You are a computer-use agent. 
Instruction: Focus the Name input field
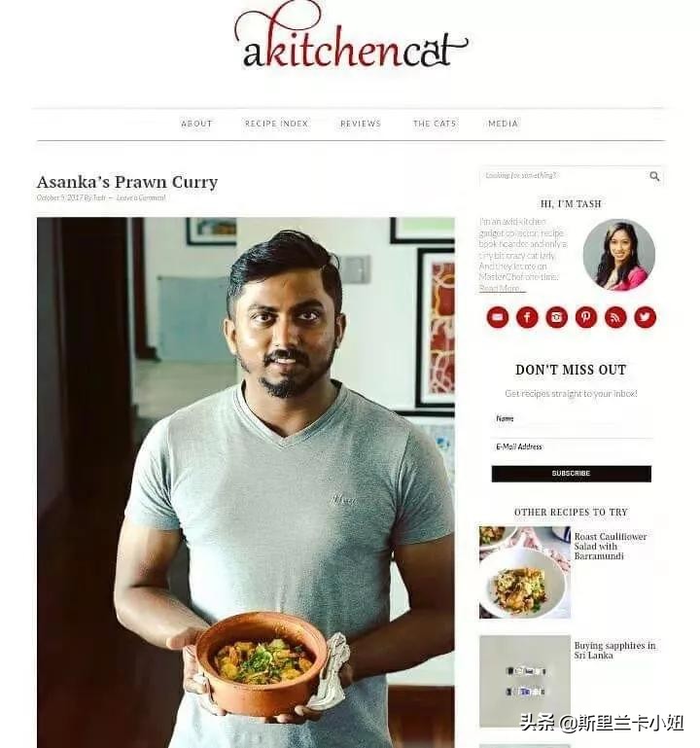coord(572,419)
